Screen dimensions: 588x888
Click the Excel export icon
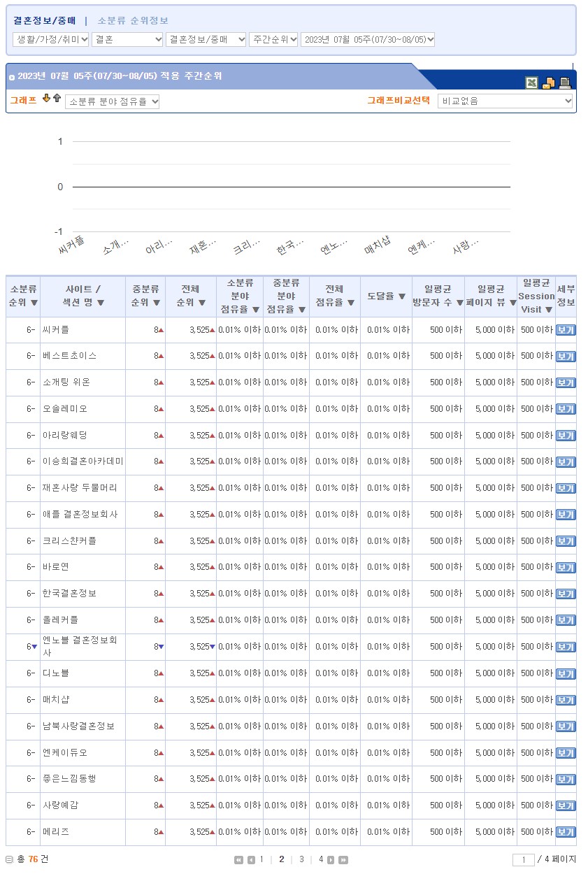(532, 83)
